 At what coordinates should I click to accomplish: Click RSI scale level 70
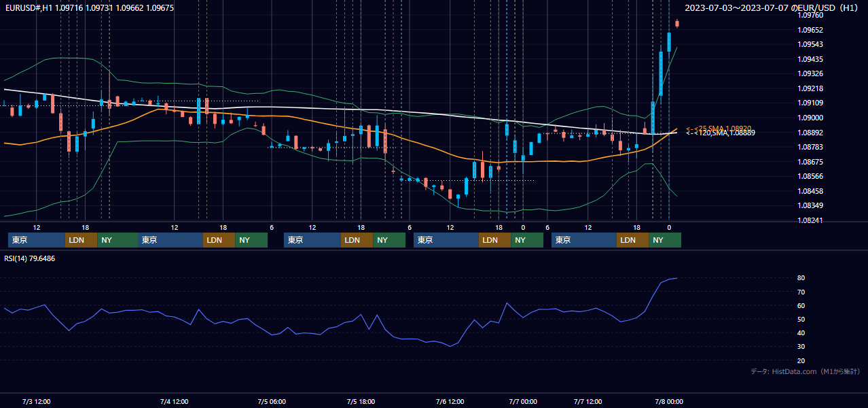click(x=801, y=292)
